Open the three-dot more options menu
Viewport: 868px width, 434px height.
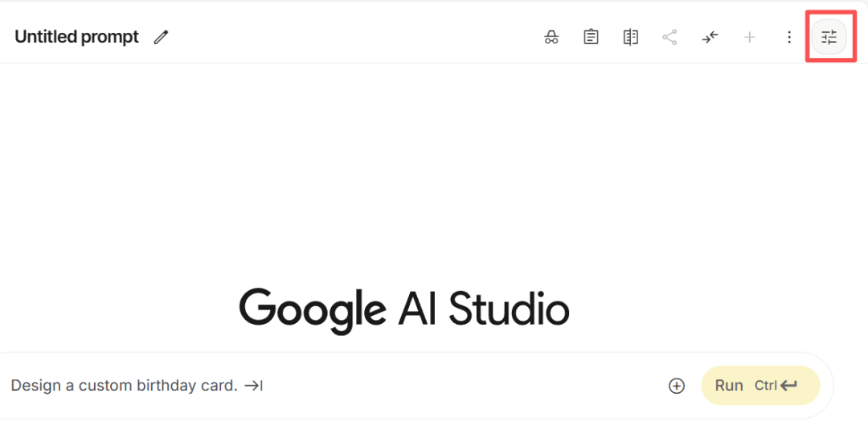pos(789,37)
